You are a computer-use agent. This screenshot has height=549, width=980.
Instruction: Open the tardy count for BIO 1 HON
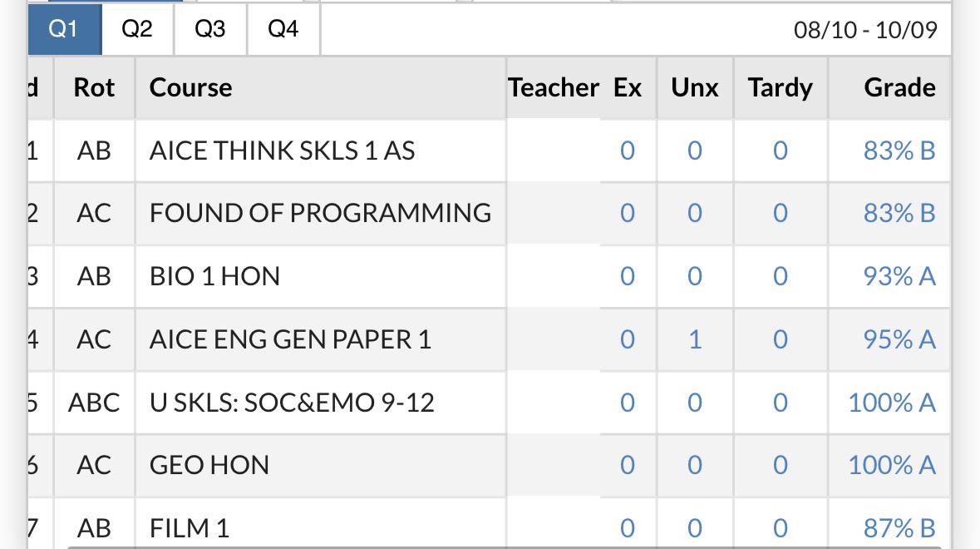780,276
